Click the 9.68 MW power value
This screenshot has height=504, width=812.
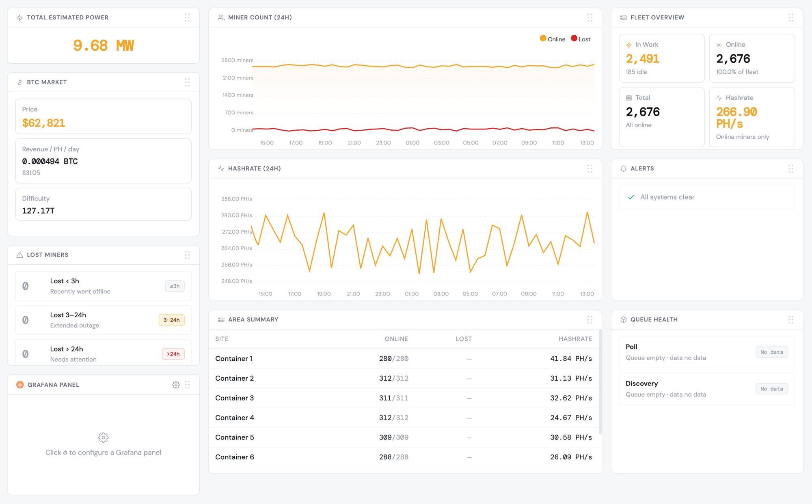[104, 45]
